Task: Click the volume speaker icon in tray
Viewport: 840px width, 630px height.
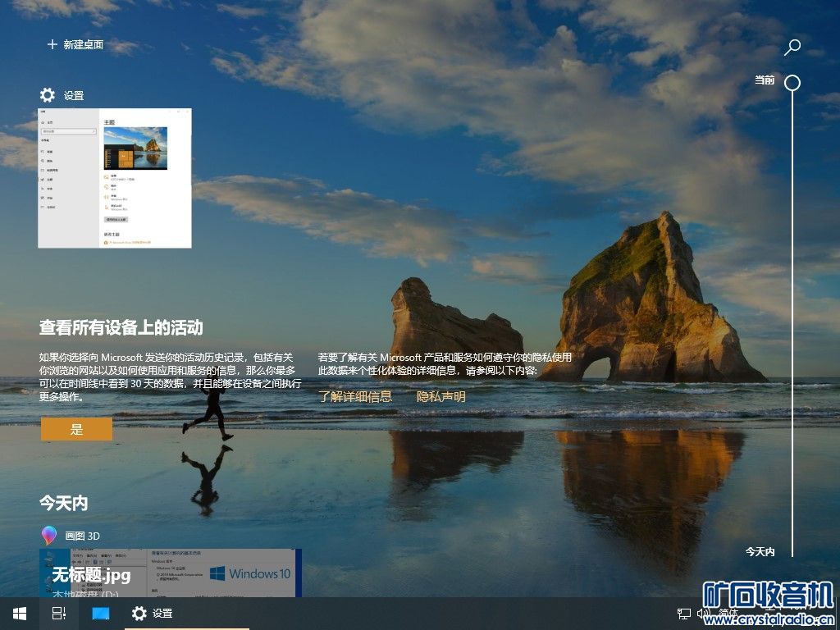Action: click(703, 613)
